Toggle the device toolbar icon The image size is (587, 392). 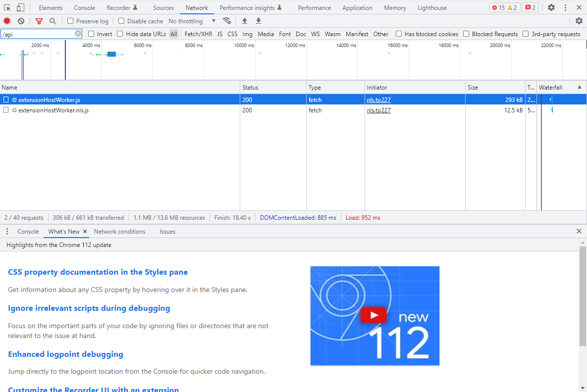[20, 7]
